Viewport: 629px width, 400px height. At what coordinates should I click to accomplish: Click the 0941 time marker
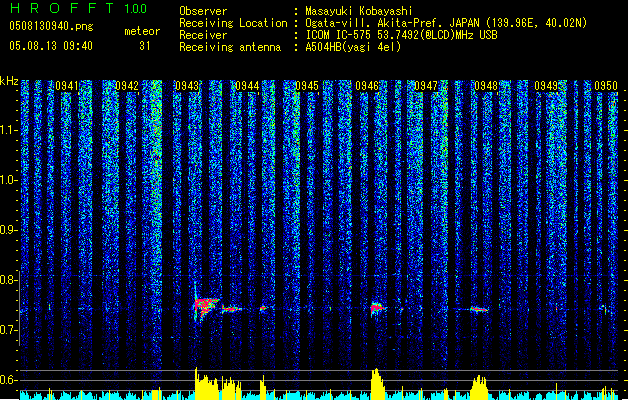pos(67,86)
